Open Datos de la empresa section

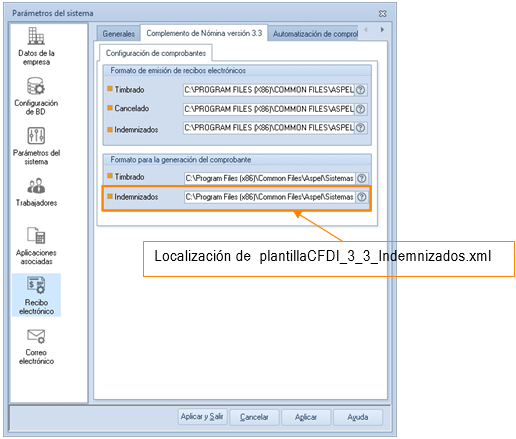(36, 46)
